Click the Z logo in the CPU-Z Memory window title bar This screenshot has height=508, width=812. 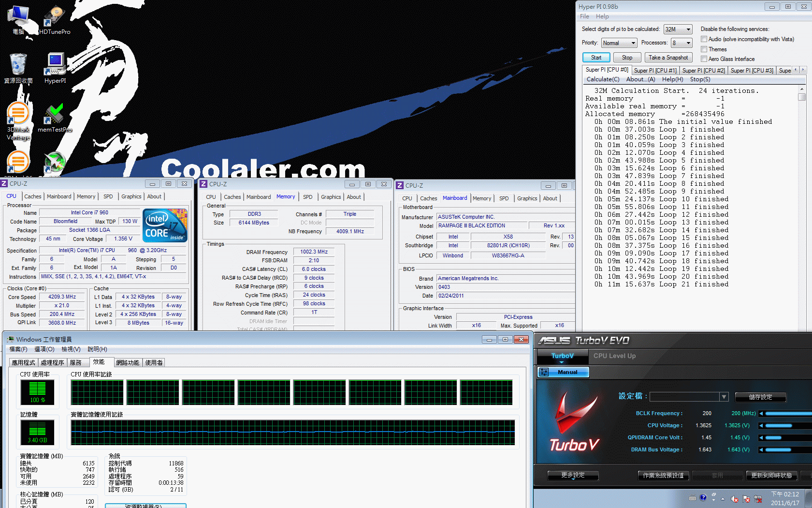pyautogui.click(x=203, y=184)
